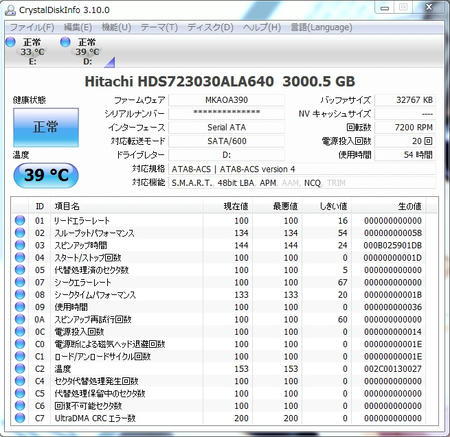Open the ファイル(F) menu

(x=32, y=27)
